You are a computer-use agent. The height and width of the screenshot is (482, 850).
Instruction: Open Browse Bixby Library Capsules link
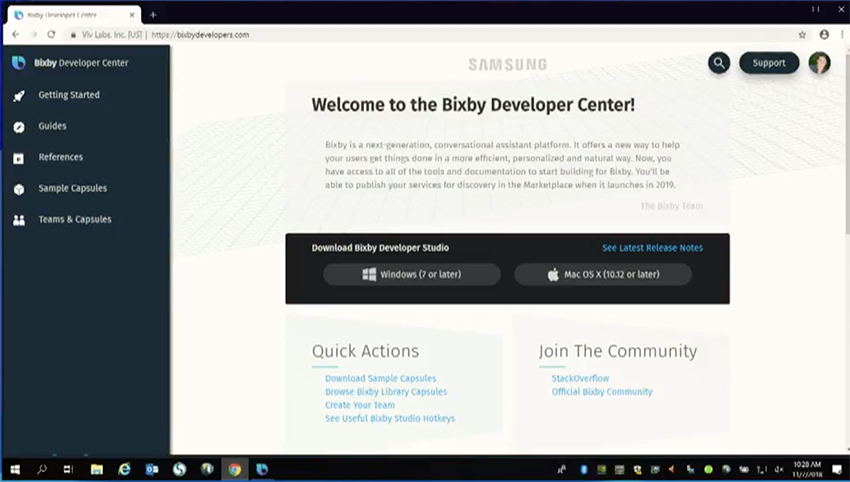[x=386, y=391]
